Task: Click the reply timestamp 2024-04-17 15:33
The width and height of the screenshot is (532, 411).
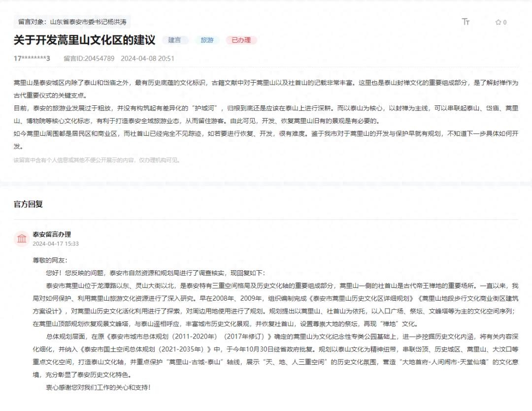Action: click(56, 244)
